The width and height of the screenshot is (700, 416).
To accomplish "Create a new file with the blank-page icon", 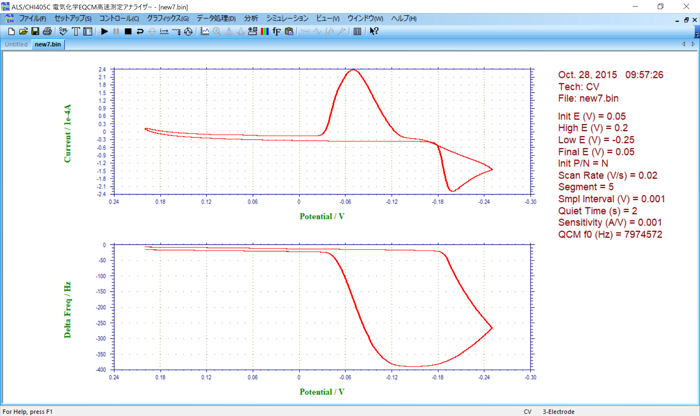I will coord(11,31).
